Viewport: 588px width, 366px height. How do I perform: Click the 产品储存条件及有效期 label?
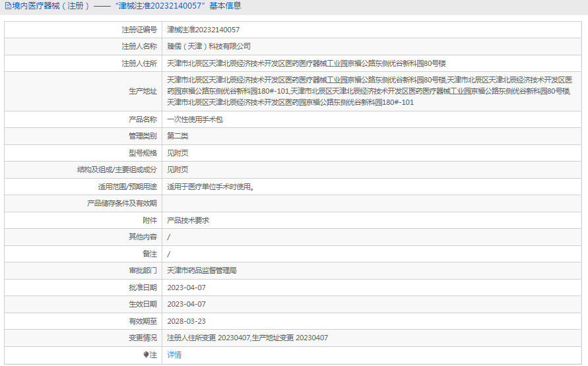[122, 203]
